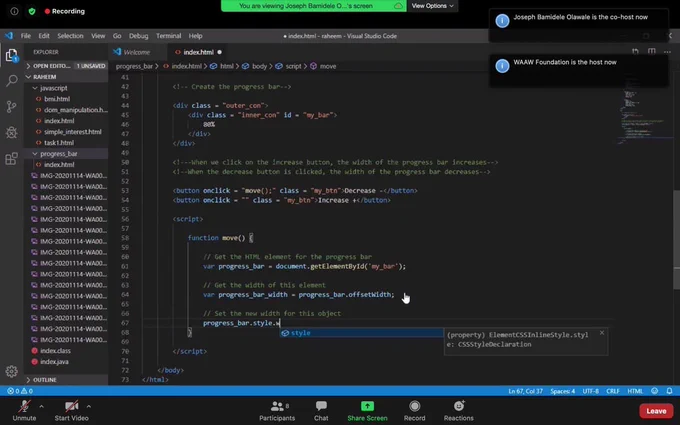This screenshot has height=425, width=680.
Task: Open the Manage gear icon
Action: coord(12,371)
